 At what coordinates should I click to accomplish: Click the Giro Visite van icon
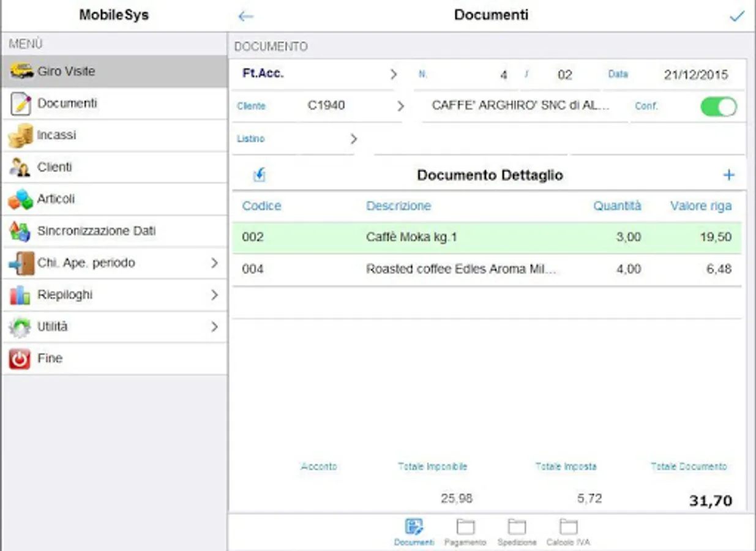[x=21, y=71]
